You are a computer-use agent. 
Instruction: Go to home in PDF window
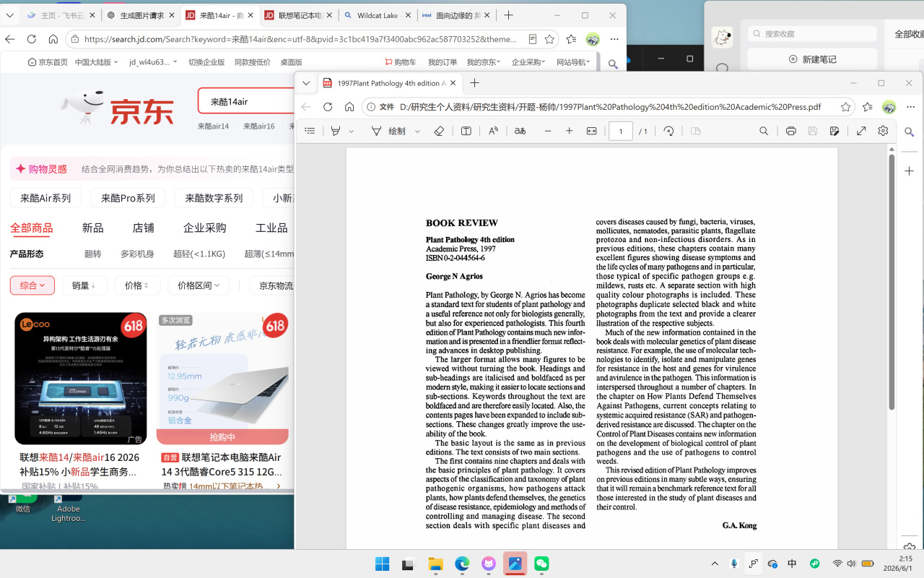click(349, 107)
